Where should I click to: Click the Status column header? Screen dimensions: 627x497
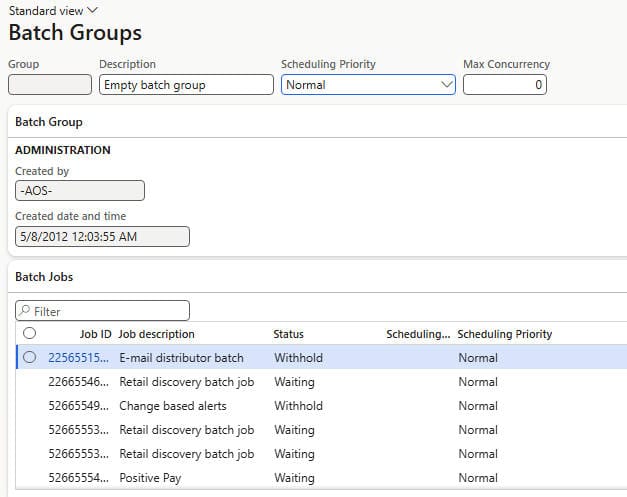[x=288, y=334]
